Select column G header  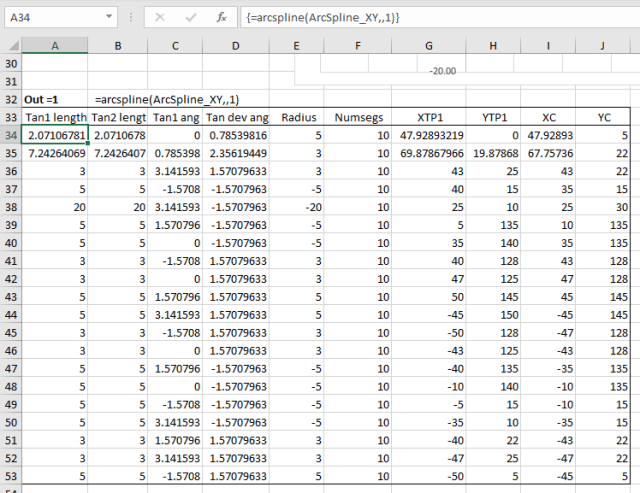tap(429, 45)
